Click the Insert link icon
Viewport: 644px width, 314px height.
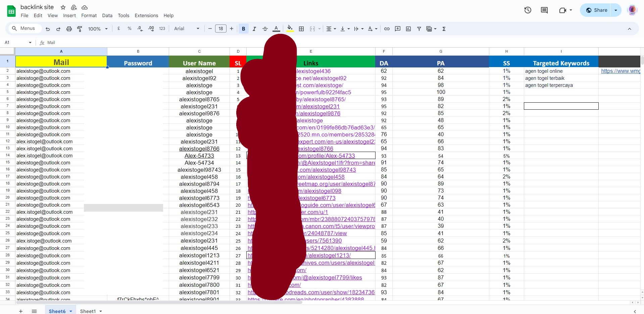387,29
